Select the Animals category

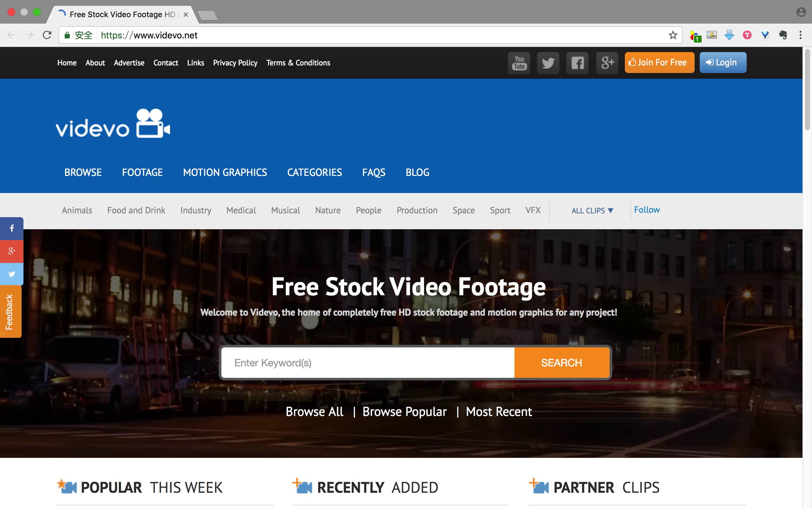point(77,210)
